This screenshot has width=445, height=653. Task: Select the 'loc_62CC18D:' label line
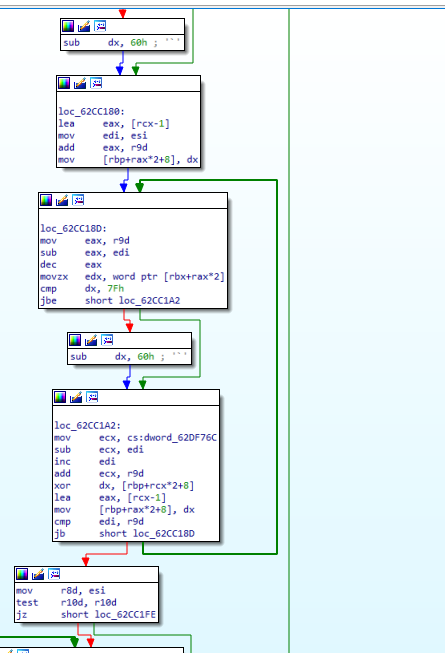pos(74,229)
